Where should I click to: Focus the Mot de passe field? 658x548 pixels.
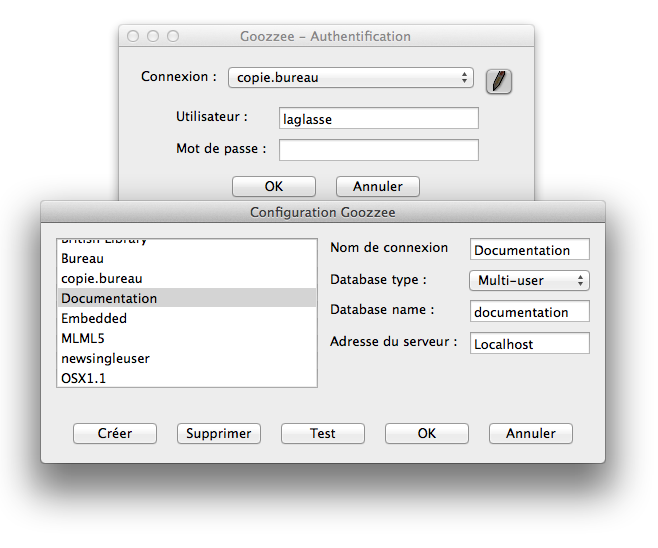[x=378, y=150]
